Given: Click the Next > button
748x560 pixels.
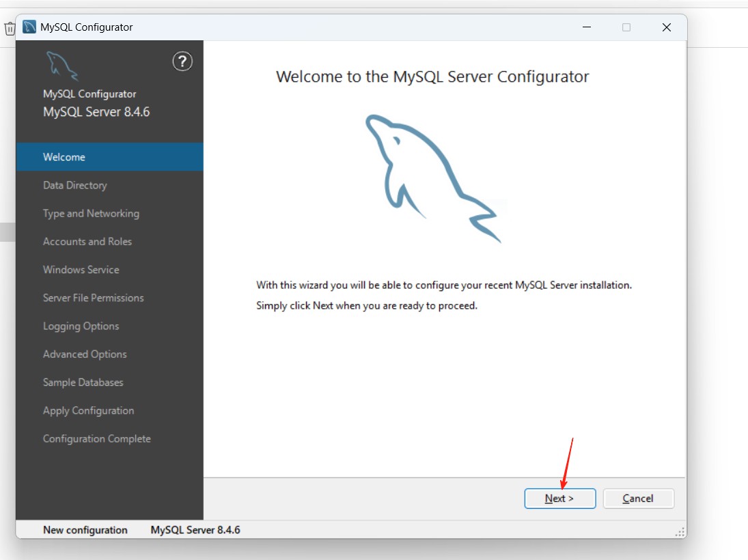Looking at the screenshot, I should click(x=560, y=499).
